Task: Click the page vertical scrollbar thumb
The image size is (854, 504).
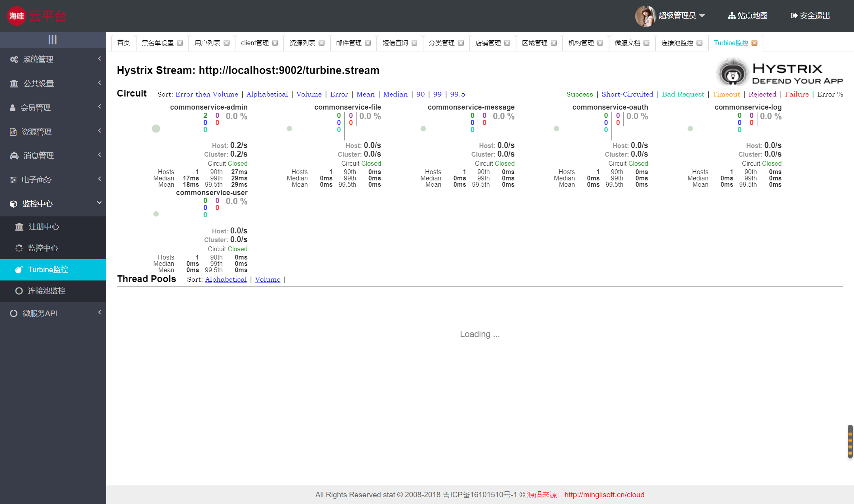Action: click(850, 441)
